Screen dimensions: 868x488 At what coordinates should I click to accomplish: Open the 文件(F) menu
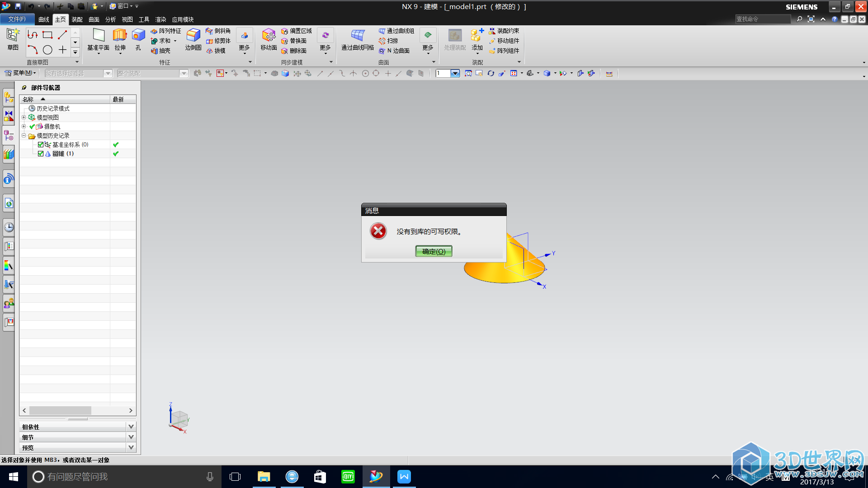point(17,19)
